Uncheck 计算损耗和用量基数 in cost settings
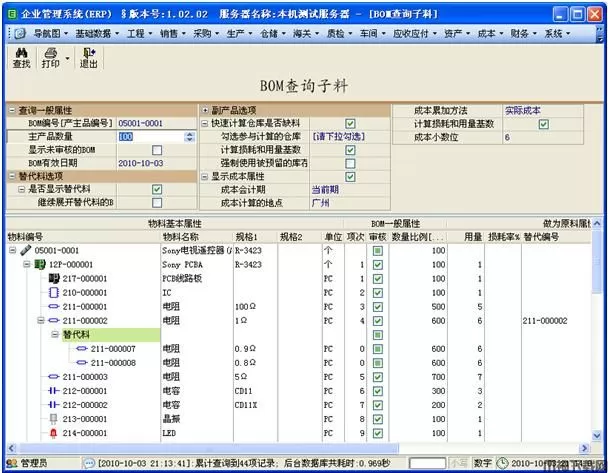The height and width of the screenshot is (473, 608). coord(543,124)
